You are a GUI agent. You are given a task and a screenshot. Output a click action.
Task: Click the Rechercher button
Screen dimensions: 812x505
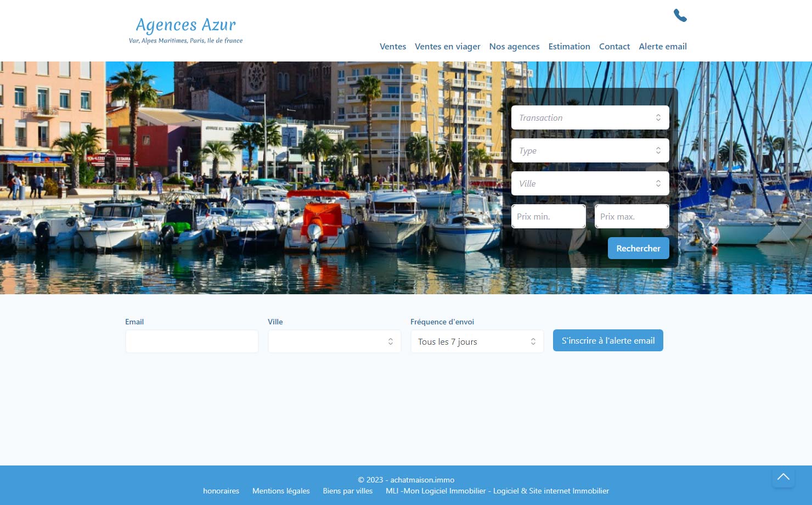[x=639, y=248]
